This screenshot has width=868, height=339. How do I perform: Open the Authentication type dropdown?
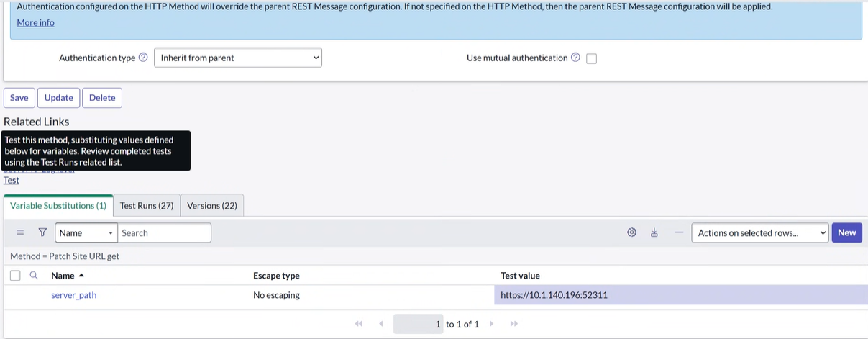[x=238, y=58]
